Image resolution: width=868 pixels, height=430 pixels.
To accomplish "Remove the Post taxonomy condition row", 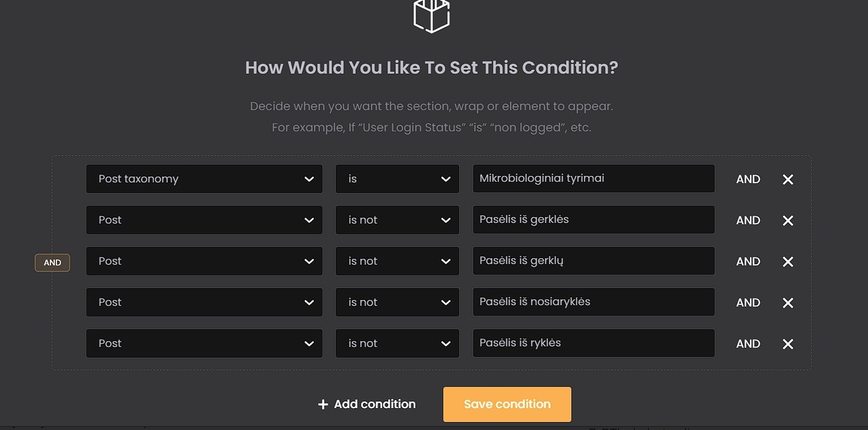I will [x=788, y=179].
